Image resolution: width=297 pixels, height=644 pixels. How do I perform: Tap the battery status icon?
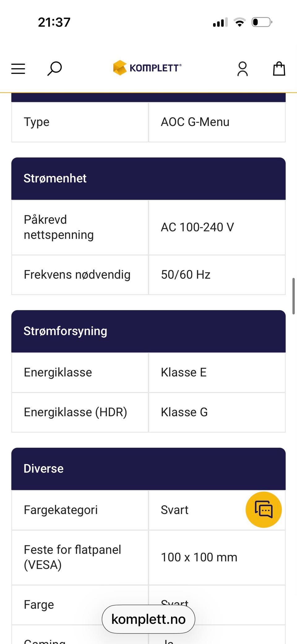[262, 22]
